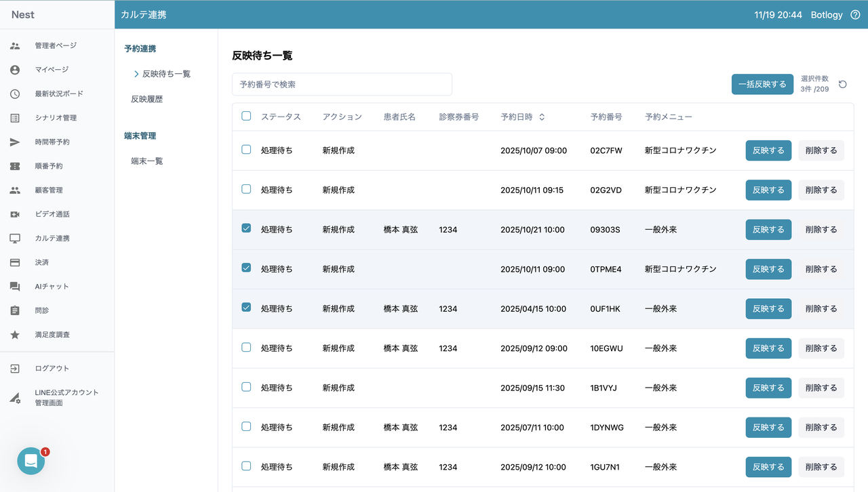Click 反映する for reservation 09303S
Screen dimensions: 868x492
(x=768, y=230)
